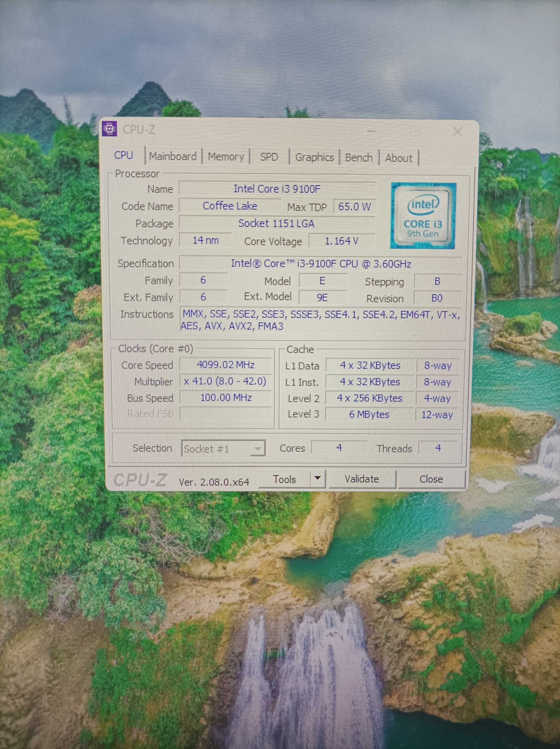Click the Core Speed value '4099.02 MHz'
The height and width of the screenshot is (749, 560).
click(x=225, y=365)
